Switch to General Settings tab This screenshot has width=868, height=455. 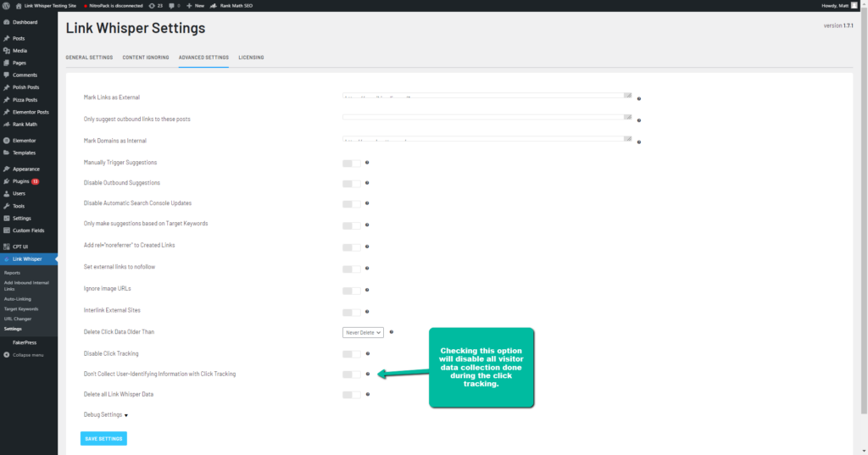tap(89, 57)
